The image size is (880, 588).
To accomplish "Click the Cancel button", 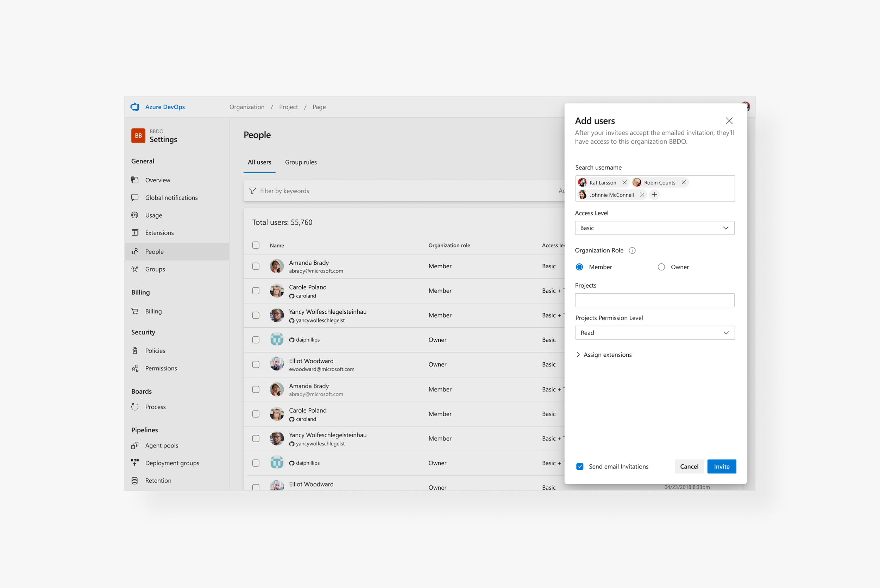I will tap(689, 467).
